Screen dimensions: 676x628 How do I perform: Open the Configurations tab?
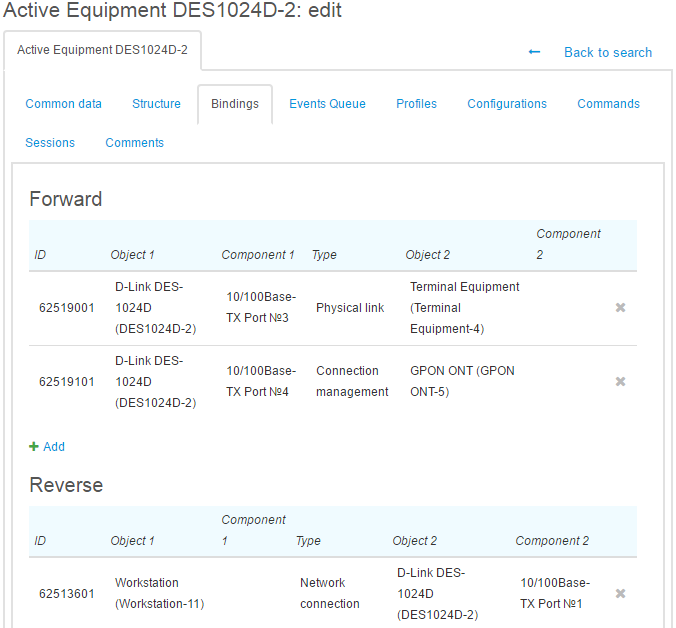[507, 104]
